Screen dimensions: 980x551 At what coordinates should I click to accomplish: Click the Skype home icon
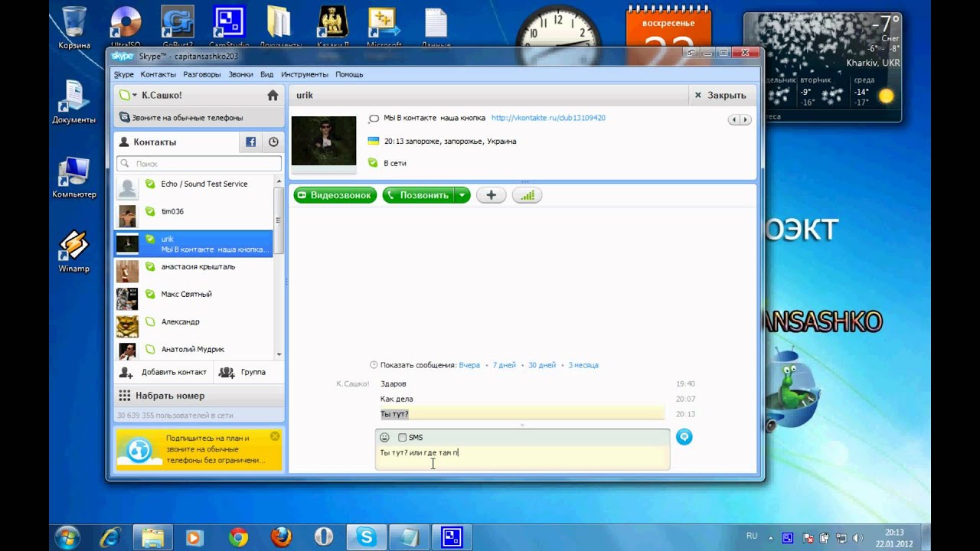[273, 96]
